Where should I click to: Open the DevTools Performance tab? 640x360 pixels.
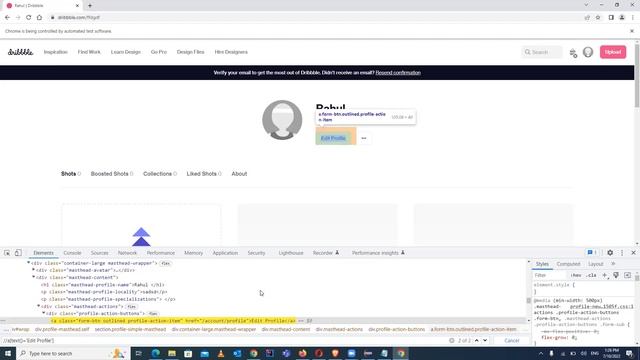[x=161, y=253]
